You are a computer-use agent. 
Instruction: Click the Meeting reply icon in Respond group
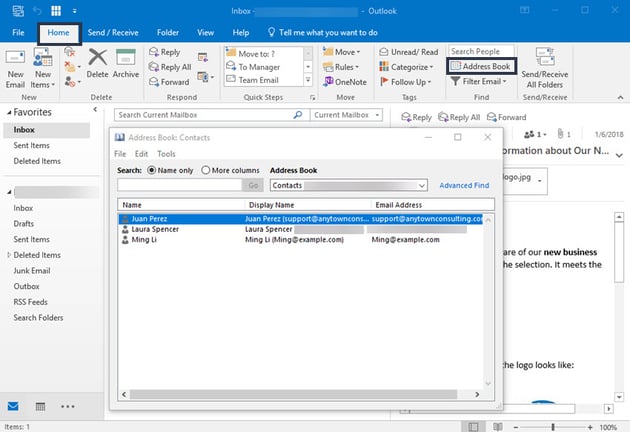click(x=203, y=57)
